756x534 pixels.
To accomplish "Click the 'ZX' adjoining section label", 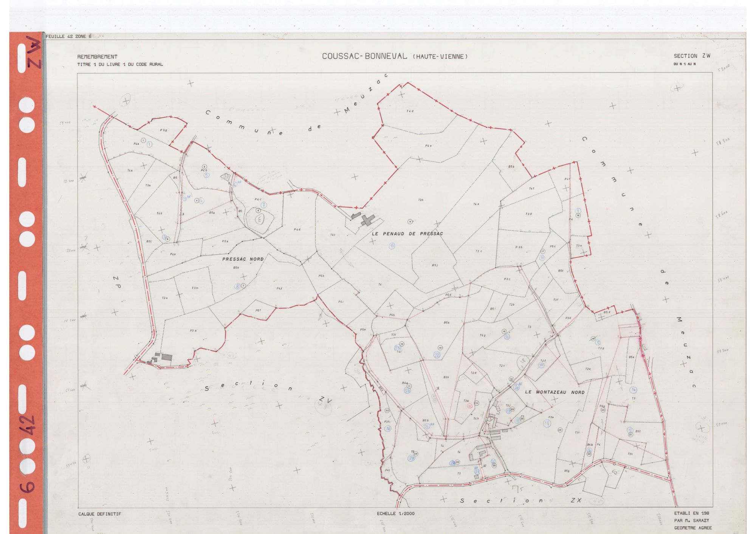I will [x=576, y=500].
